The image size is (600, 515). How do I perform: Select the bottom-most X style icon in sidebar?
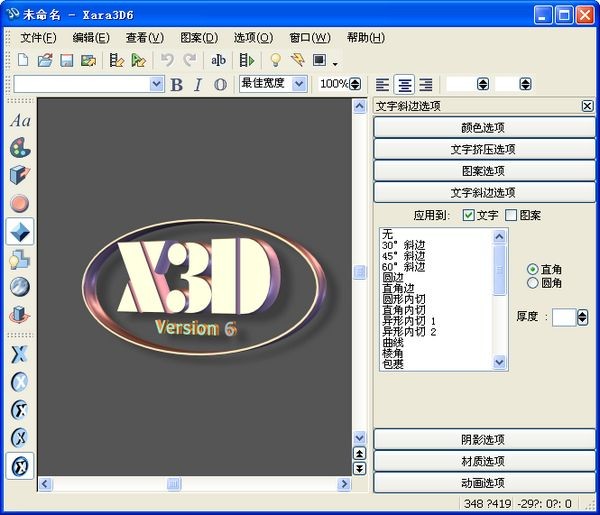coord(20,466)
